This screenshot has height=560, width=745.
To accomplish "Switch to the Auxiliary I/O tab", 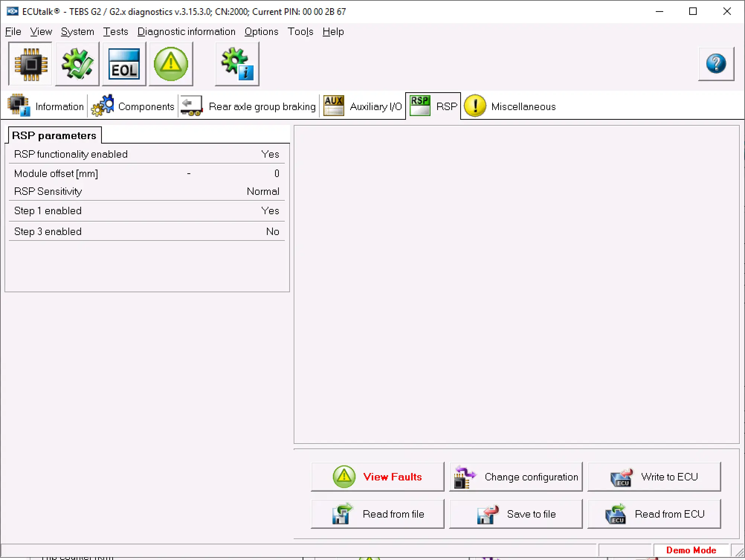I will 363,107.
